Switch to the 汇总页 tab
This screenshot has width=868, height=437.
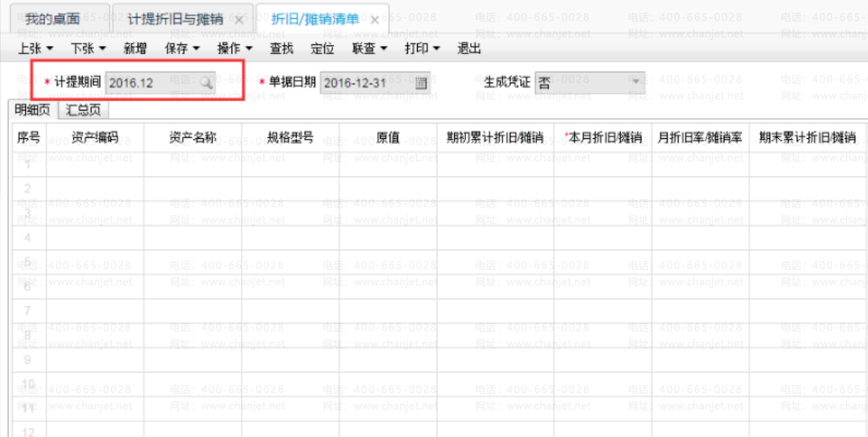click(x=83, y=109)
